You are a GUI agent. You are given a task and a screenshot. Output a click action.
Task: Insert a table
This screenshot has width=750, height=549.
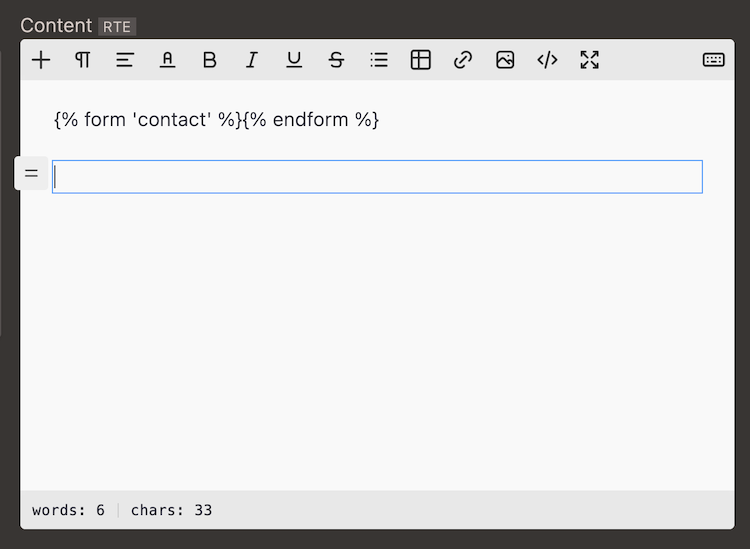[421, 60]
